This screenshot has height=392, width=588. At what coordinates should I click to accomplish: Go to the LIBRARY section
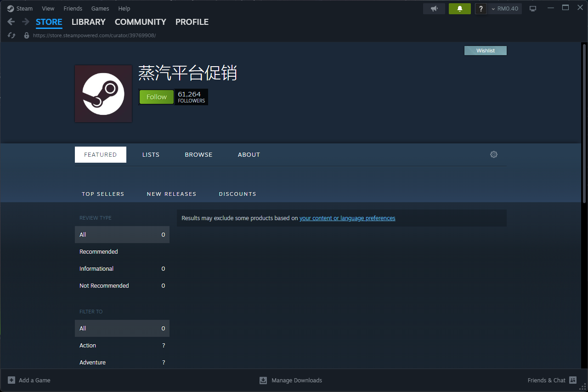(x=89, y=22)
